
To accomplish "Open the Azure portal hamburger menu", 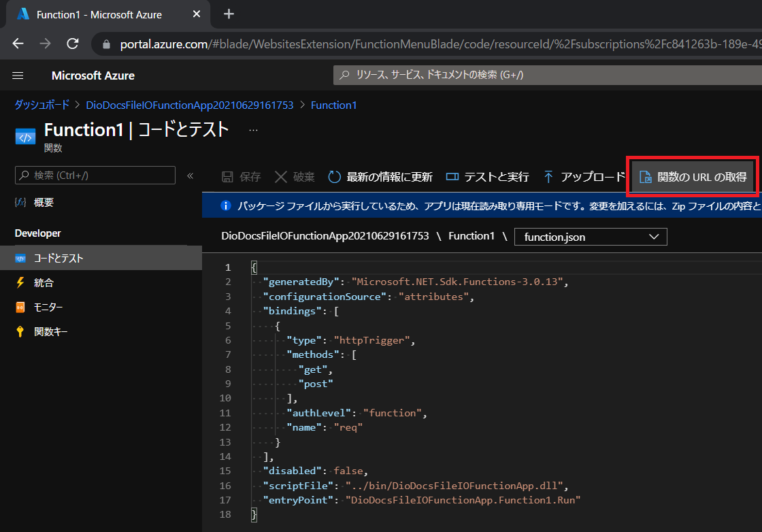I will coord(18,76).
